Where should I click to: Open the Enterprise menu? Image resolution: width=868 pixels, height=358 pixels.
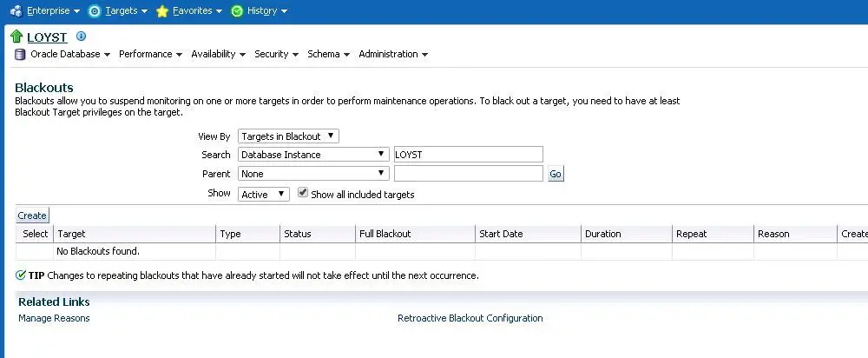coord(53,10)
